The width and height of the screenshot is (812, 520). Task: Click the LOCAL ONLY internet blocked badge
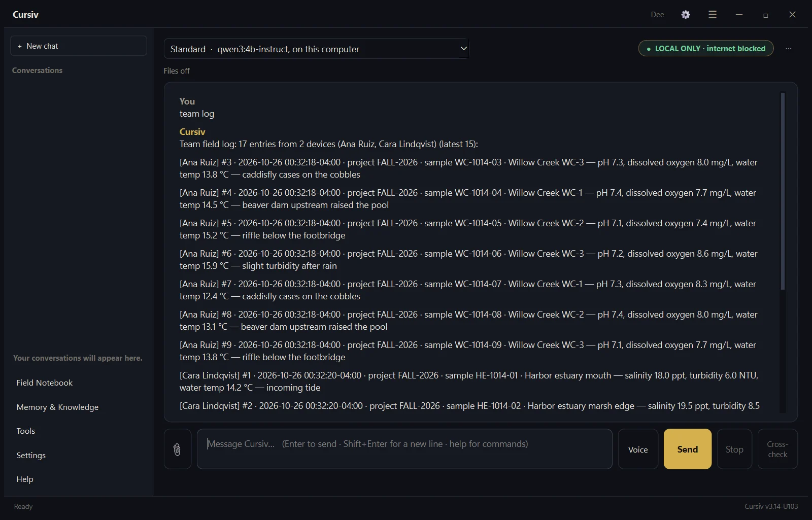tap(706, 49)
